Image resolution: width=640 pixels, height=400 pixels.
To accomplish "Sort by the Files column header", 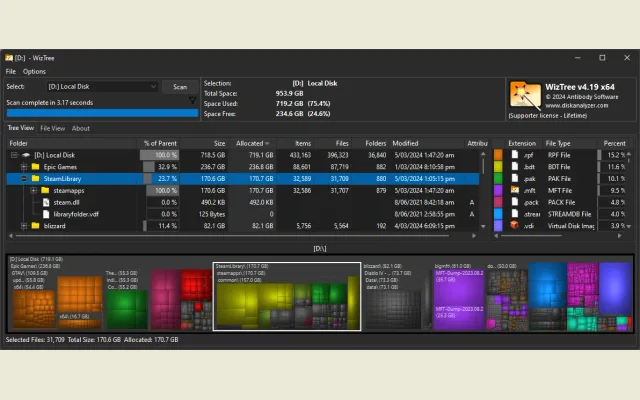I will coord(332,143).
